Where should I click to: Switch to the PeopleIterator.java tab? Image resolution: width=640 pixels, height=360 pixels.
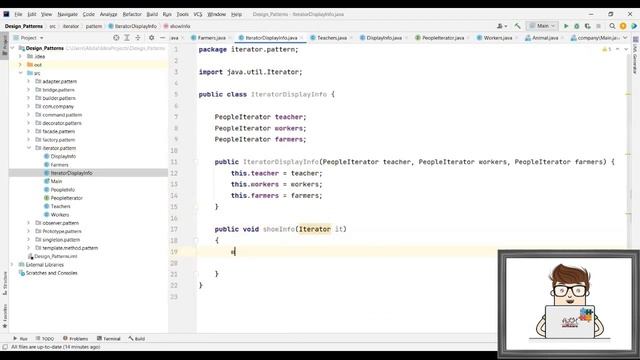443,38
